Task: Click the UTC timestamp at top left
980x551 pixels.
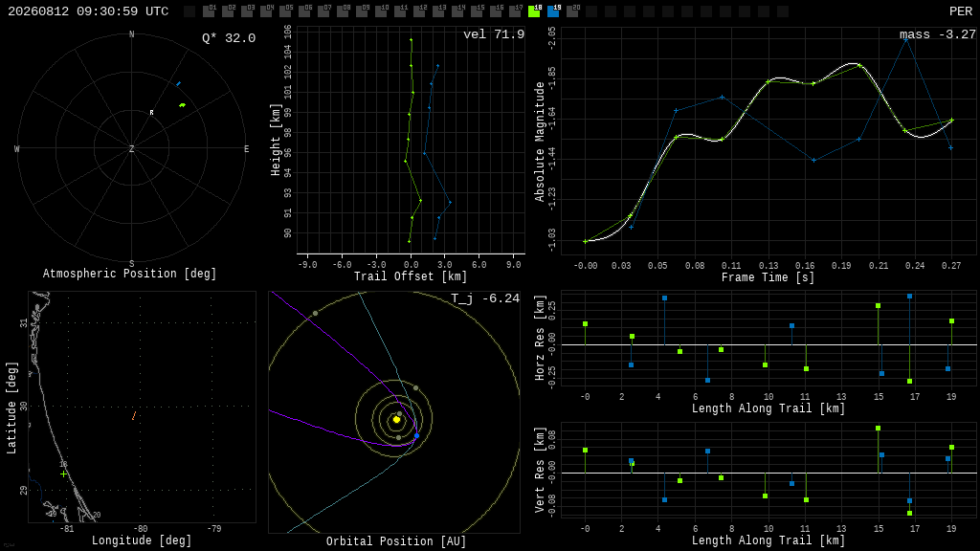Action: [x=88, y=11]
